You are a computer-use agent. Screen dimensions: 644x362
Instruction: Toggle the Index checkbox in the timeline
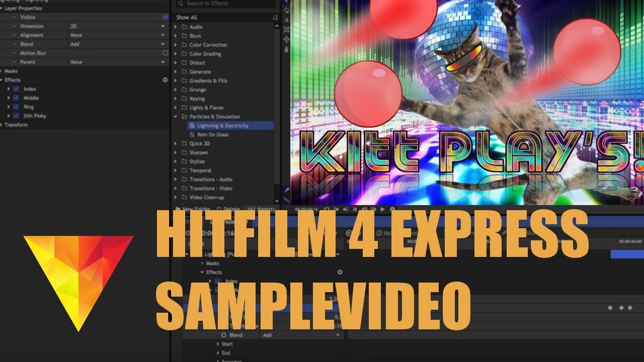pyautogui.click(x=217, y=281)
